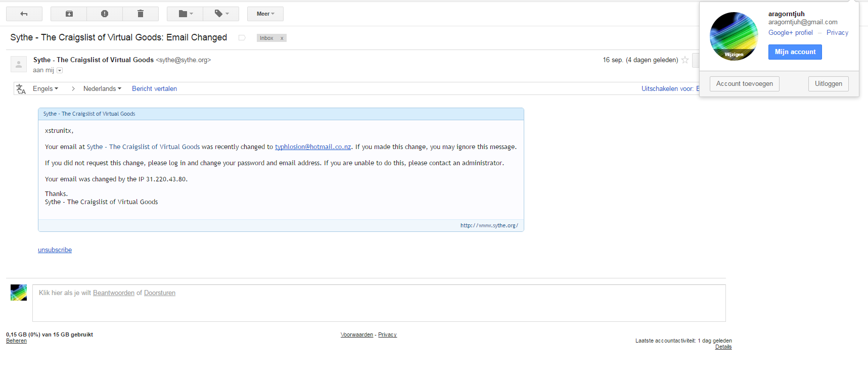Click Doorsturen in the reply box
Screen dimensions: 868x386
tap(160, 293)
